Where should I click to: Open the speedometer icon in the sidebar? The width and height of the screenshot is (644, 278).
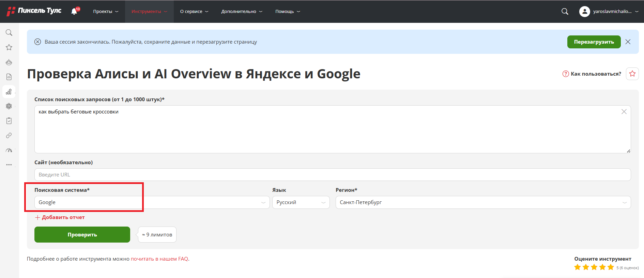click(x=9, y=150)
